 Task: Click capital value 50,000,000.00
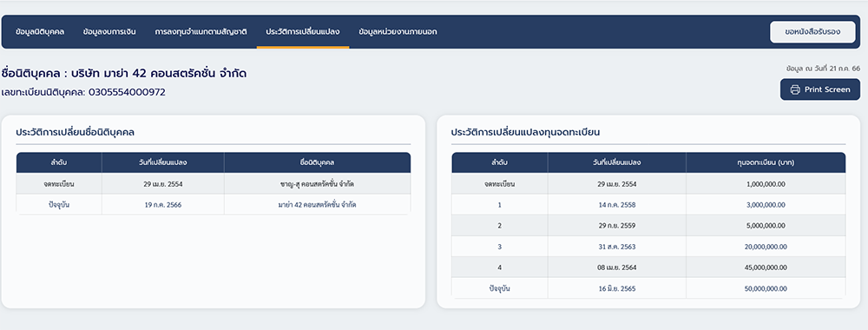[766, 288]
